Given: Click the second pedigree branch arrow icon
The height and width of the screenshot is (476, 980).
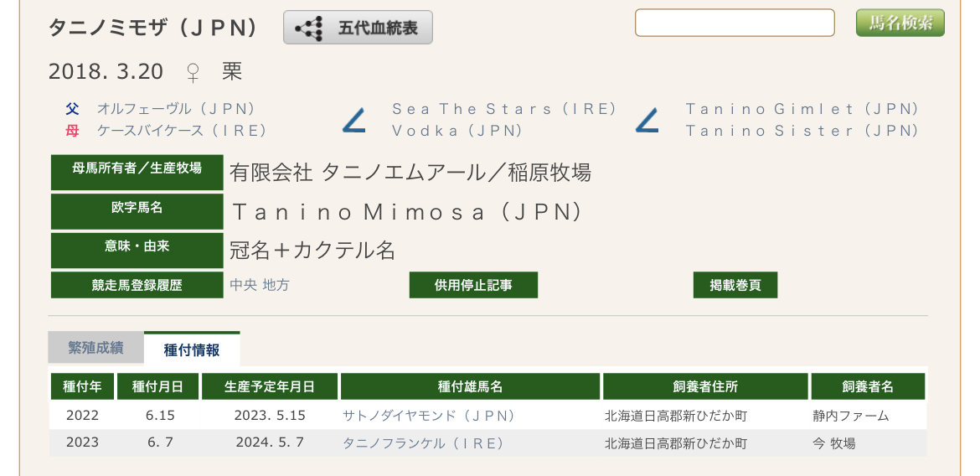Looking at the screenshot, I should (x=647, y=120).
